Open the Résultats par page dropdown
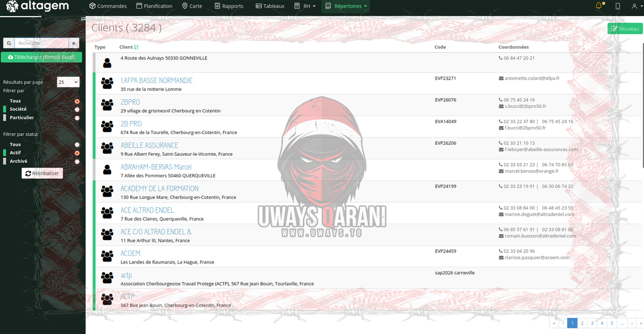Viewport: 644px width, 334px height. tap(68, 82)
